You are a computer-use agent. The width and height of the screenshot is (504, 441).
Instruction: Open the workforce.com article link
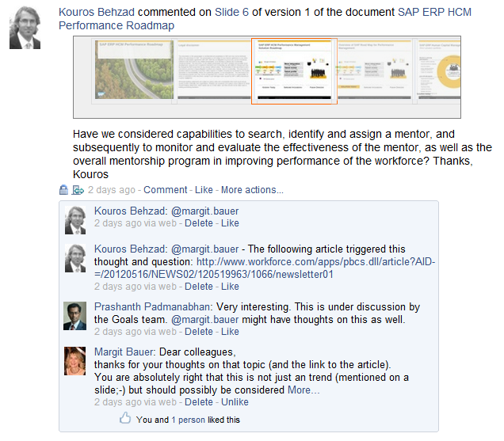click(265, 268)
